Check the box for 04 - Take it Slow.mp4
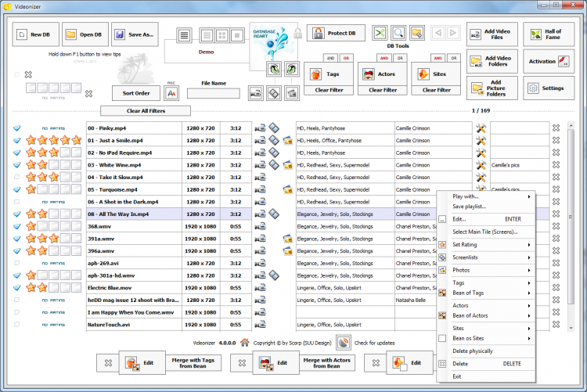The image size is (587, 392). click(17, 177)
